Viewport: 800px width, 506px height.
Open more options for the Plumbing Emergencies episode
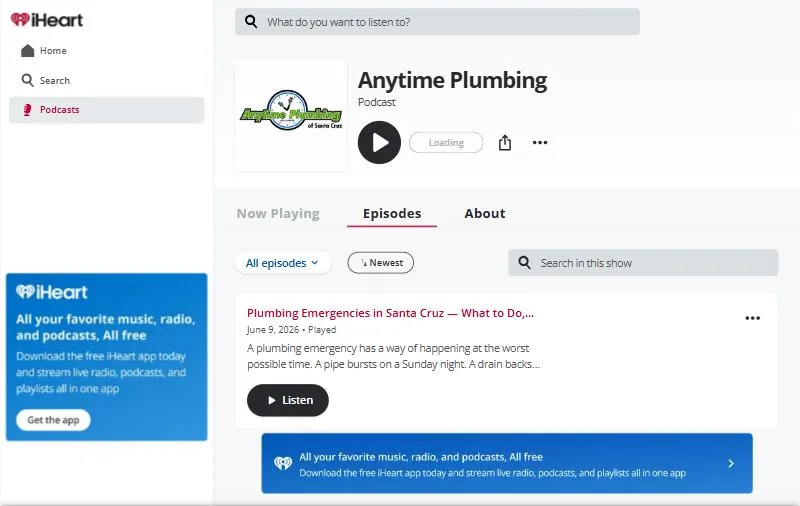(x=753, y=318)
